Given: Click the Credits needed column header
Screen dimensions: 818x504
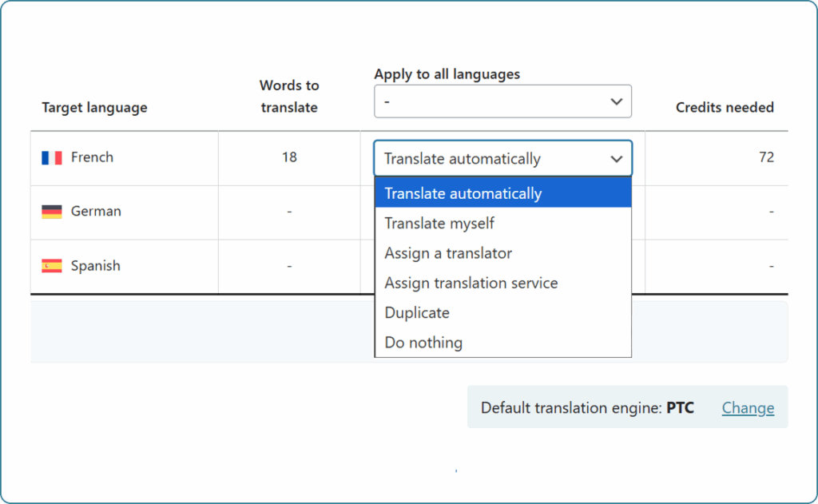Looking at the screenshot, I should click(725, 107).
